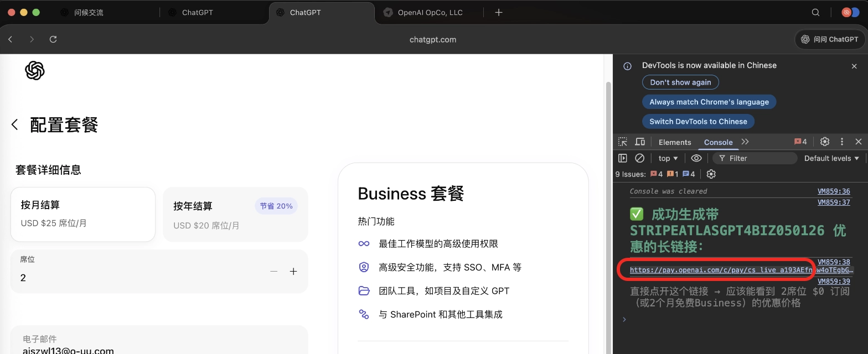Screen dimensions: 868x354
Task: Go back using the arrow beside 配置套餐
Action: (x=15, y=125)
